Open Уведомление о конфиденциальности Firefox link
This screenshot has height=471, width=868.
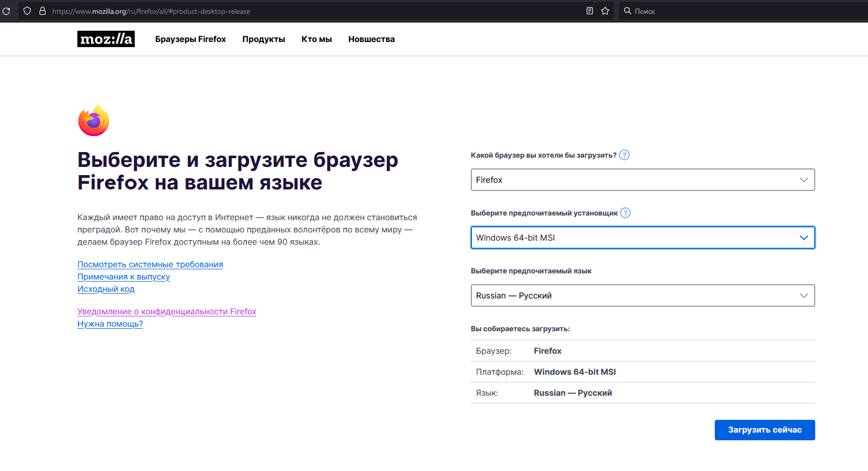(x=167, y=311)
